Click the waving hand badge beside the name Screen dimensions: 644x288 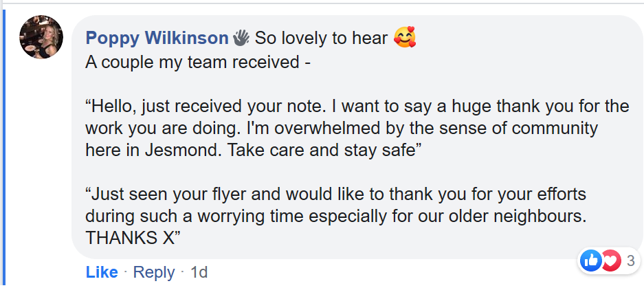click(x=241, y=37)
